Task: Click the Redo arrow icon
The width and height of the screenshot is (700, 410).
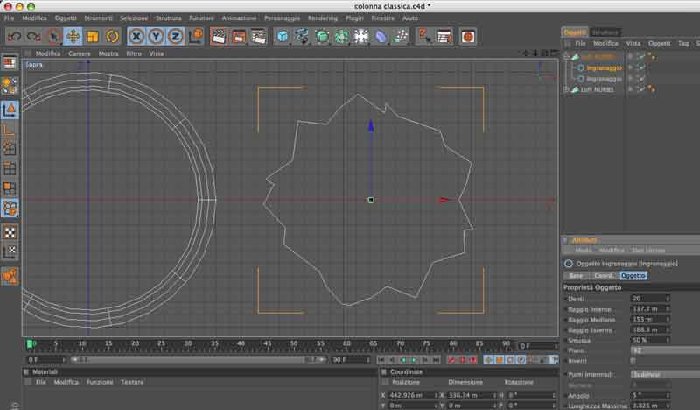Action: 33,37
